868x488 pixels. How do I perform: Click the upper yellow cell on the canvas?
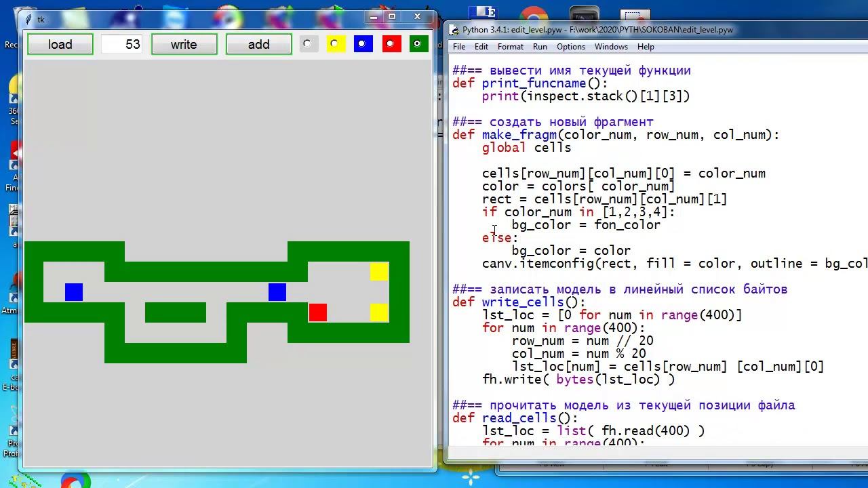(379, 272)
